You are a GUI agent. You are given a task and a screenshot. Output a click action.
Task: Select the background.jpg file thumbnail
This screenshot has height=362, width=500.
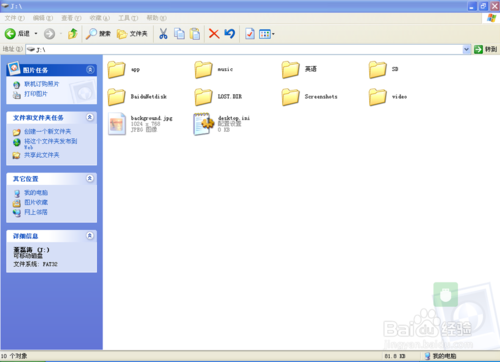pos(117,124)
